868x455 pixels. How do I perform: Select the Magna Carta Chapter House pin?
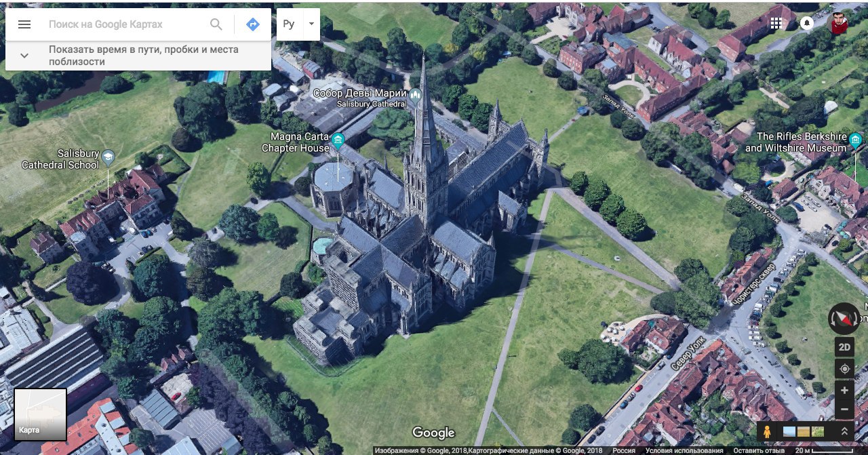tap(338, 141)
